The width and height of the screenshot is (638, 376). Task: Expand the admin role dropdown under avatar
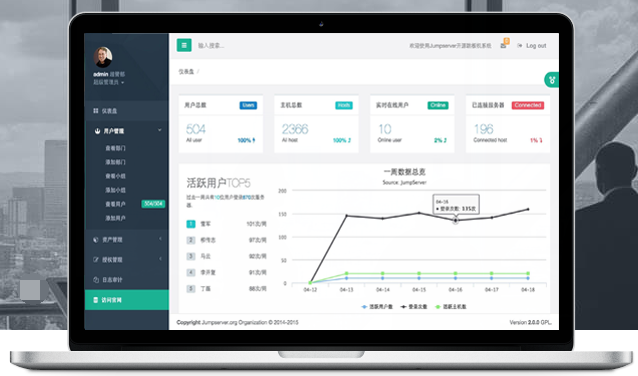coord(109,82)
